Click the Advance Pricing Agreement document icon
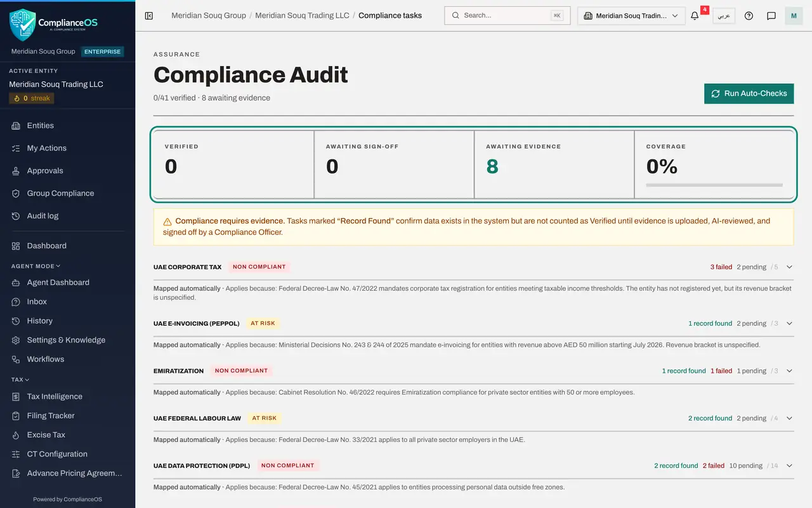The width and height of the screenshot is (812, 508). pos(16,473)
